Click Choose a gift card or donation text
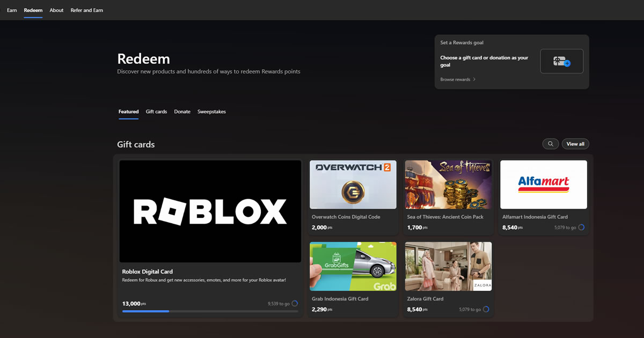Screen dimensions: 644x338 tap(484, 61)
